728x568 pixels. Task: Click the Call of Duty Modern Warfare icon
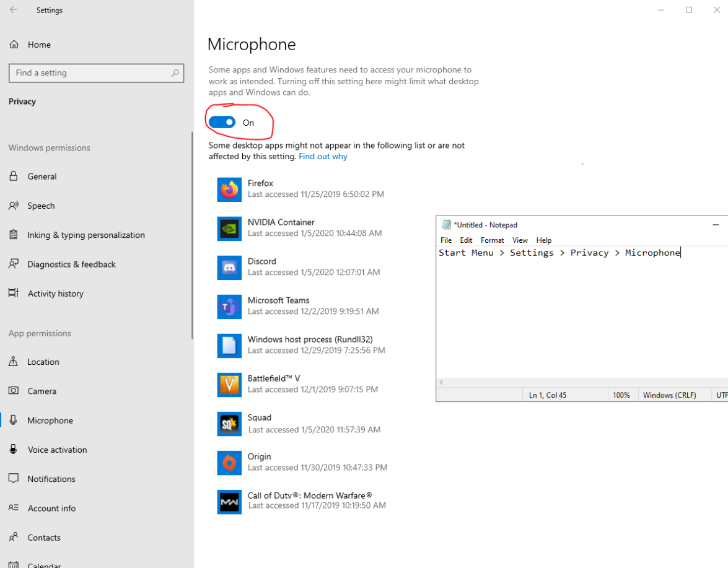point(229,502)
